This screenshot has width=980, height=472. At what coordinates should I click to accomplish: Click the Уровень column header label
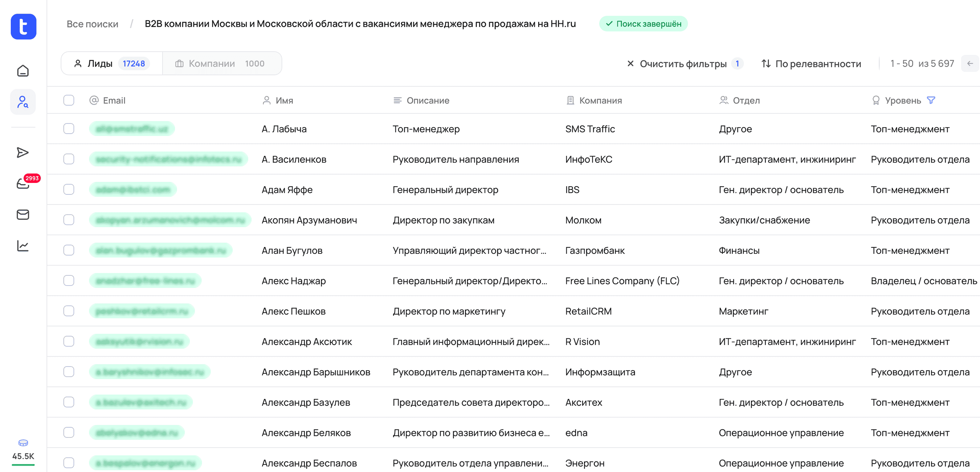pos(903,100)
